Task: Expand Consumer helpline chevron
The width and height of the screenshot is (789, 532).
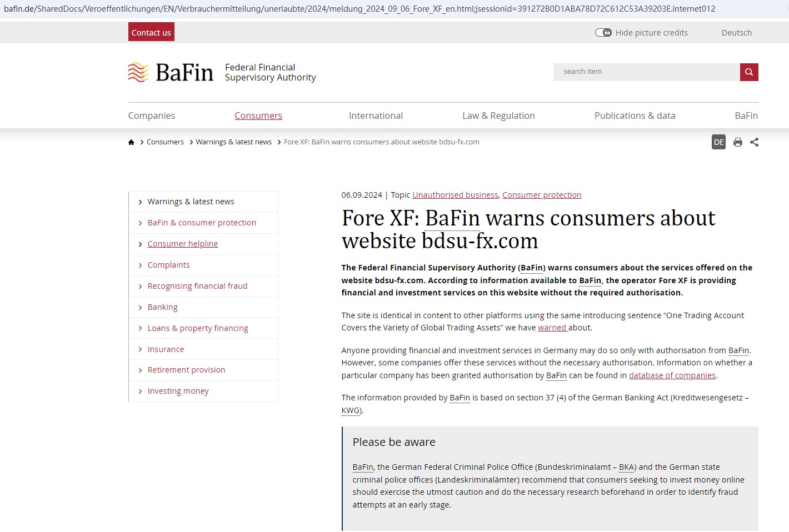Action: click(x=140, y=244)
